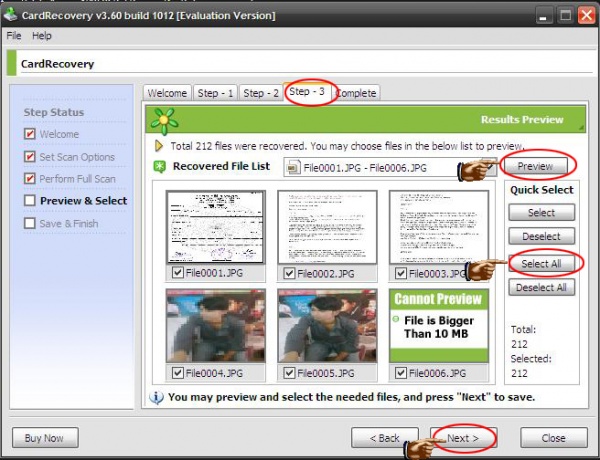Open the Help menu
This screenshot has width=600, height=460.
point(42,36)
